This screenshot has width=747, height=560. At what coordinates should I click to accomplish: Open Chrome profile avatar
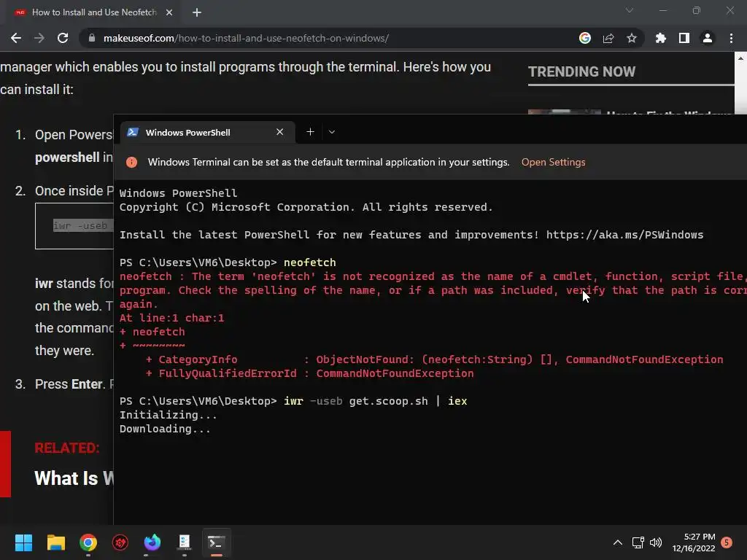708,38
